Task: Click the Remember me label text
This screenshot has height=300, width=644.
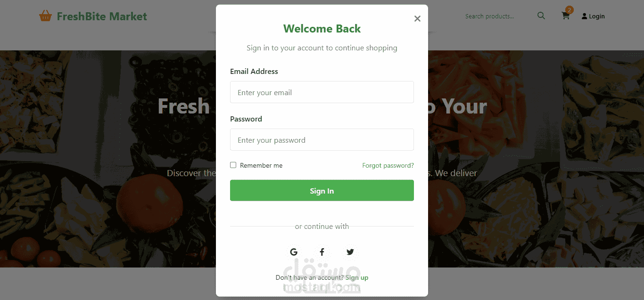Action: [261, 165]
